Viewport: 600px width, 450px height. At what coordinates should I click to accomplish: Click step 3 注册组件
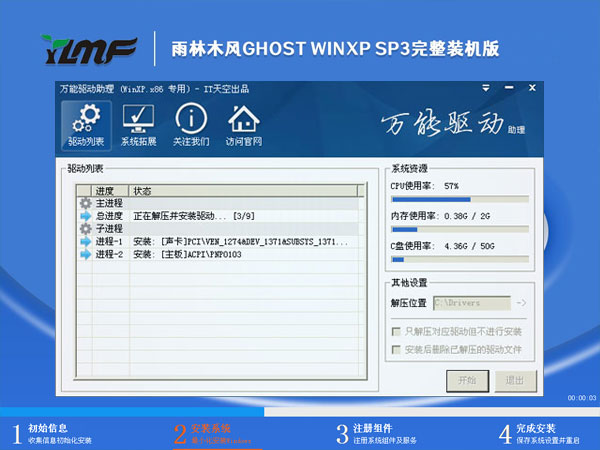point(376,434)
